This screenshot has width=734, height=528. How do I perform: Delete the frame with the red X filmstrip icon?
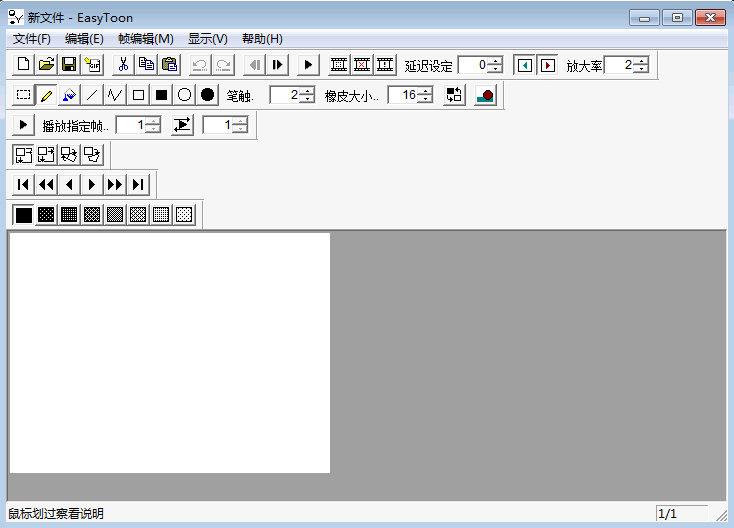[x=362, y=65]
